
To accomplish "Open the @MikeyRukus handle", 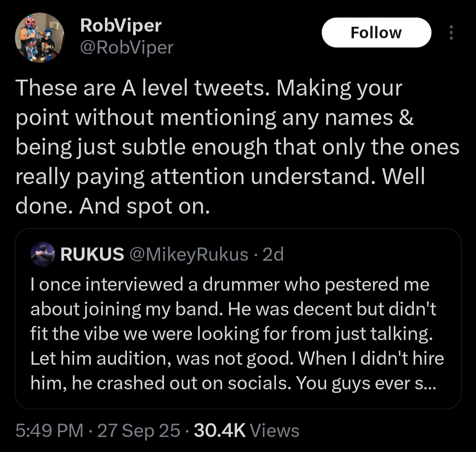I will [188, 254].
